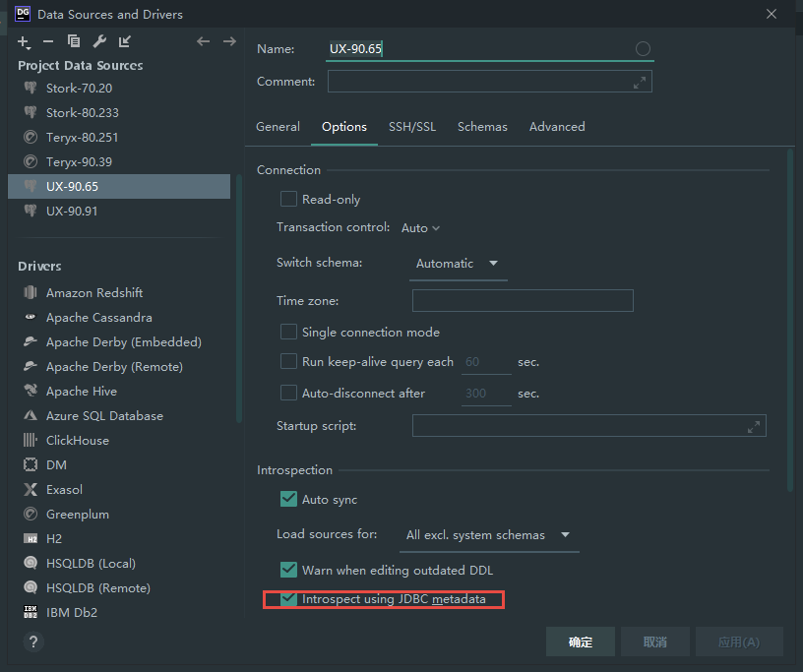This screenshot has height=672, width=803.
Task: Enable Auto-disconnect after checkbox
Action: (288, 393)
